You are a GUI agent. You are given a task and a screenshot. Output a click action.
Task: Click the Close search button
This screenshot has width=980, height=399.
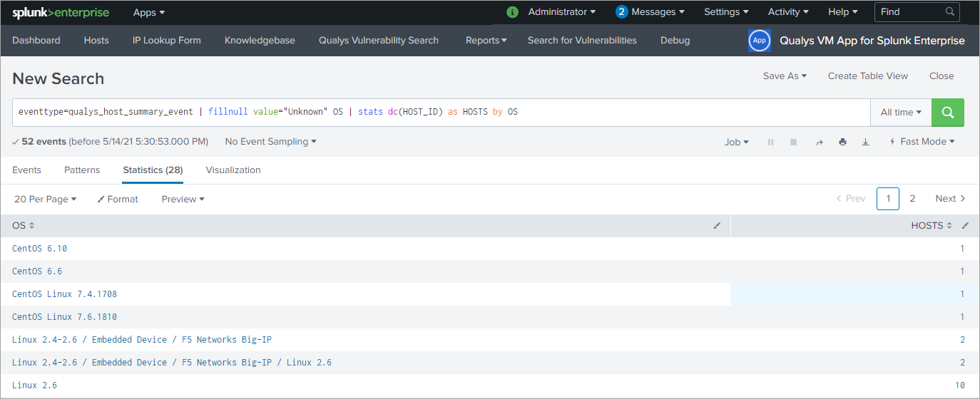(x=941, y=76)
